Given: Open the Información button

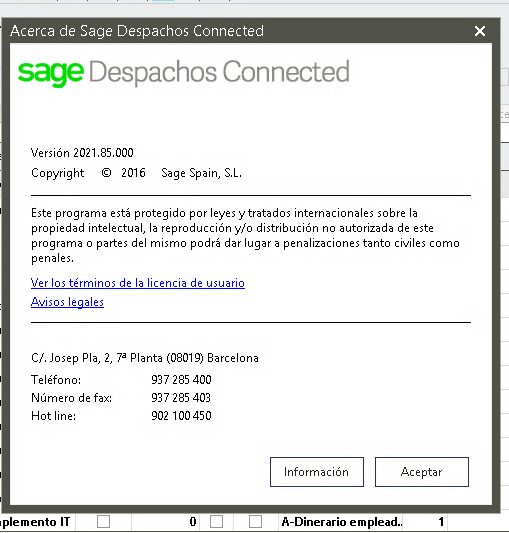Looking at the screenshot, I should pos(317,472).
